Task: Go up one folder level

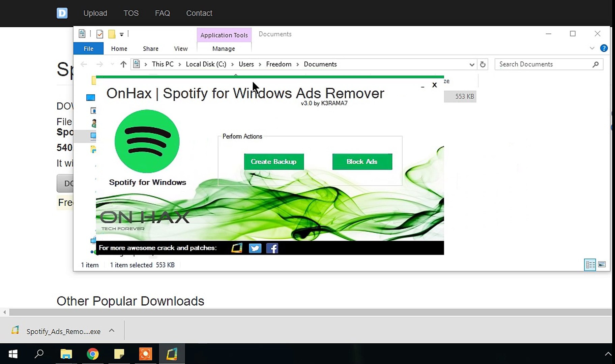Action: 123,64
